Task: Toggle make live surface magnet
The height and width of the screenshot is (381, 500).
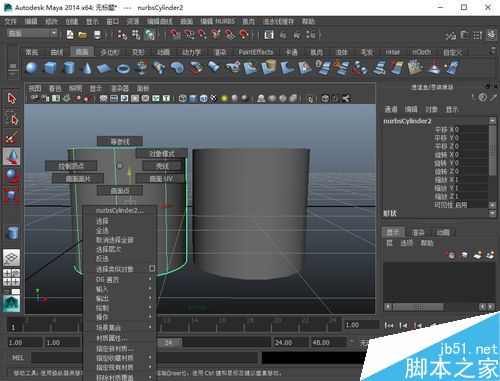Action: point(244,34)
